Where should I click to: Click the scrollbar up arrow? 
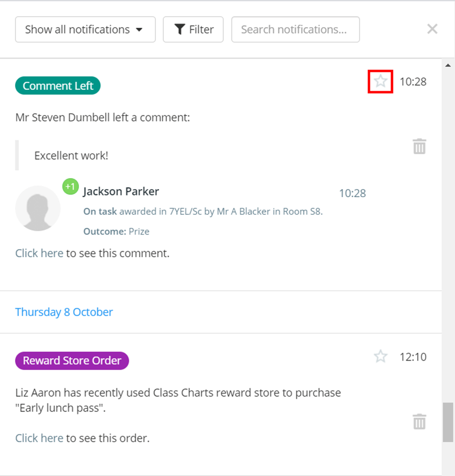point(448,65)
